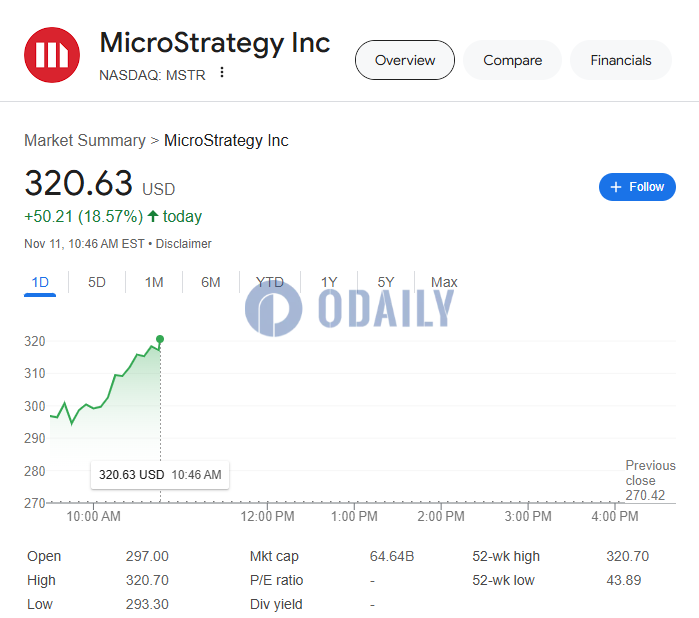Click the Market Summary breadcrumb link

[85, 140]
